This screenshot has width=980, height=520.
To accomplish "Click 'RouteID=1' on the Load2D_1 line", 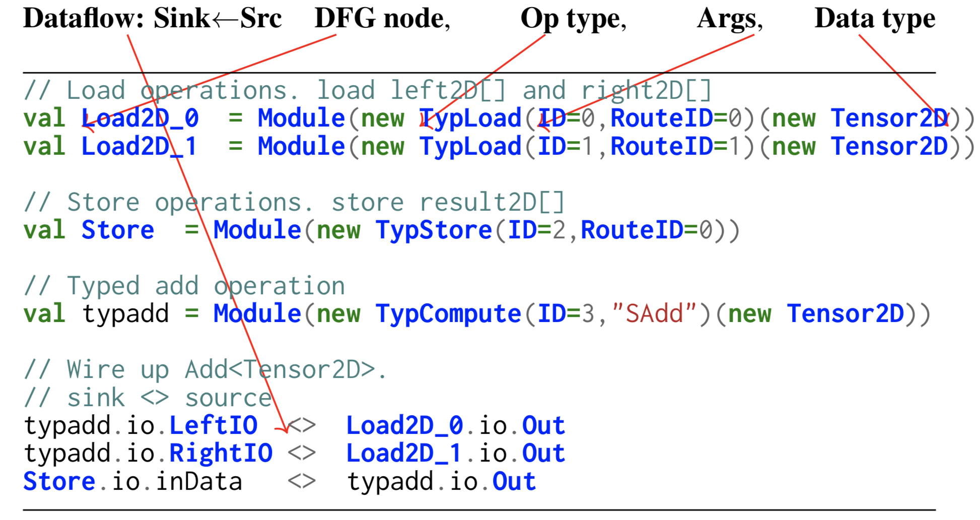I will click(675, 147).
